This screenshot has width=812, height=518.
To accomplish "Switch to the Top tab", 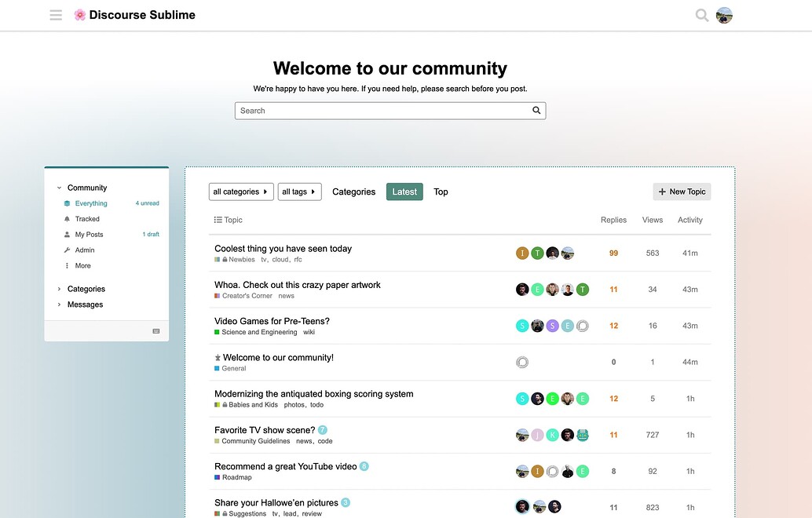I will 441,192.
